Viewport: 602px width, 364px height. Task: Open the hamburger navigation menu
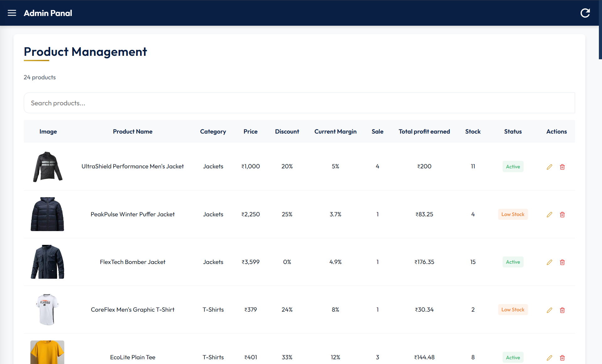pyautogui.click(x=12, y=13)
